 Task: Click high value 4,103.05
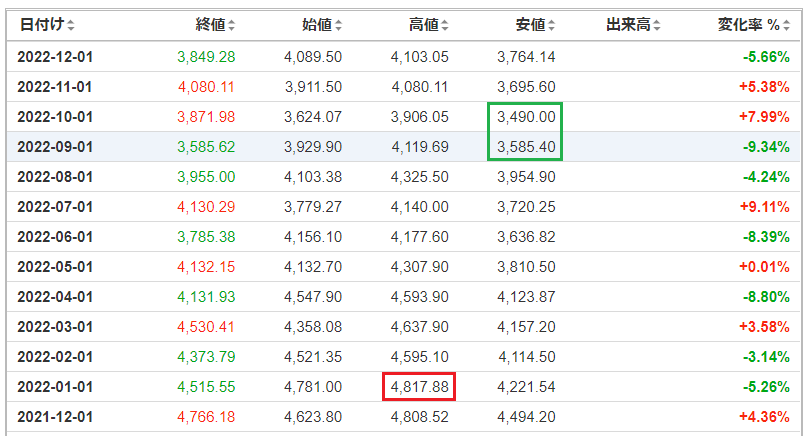(419, 57)
